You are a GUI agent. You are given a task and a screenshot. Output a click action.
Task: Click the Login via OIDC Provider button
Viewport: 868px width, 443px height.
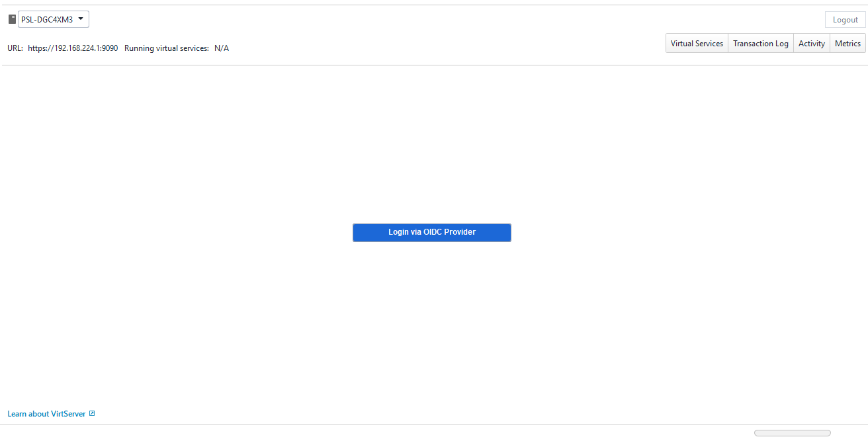431,232
